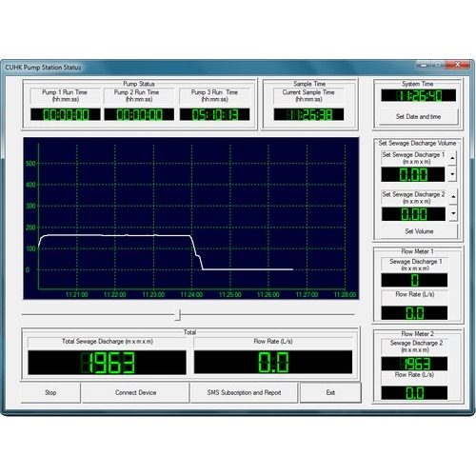Decrease Set Sewage Discharge 2 with down arrow

tap(453, 213)
